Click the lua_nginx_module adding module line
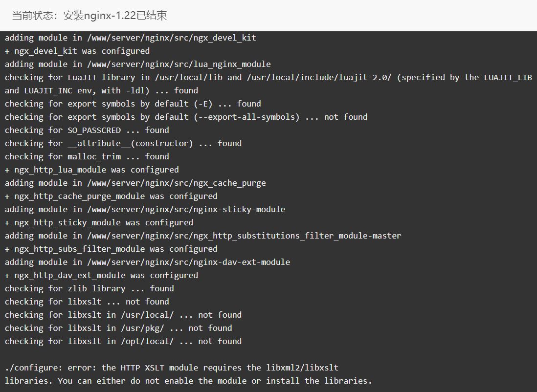The image size is (537, 392). tap(138, 65)
